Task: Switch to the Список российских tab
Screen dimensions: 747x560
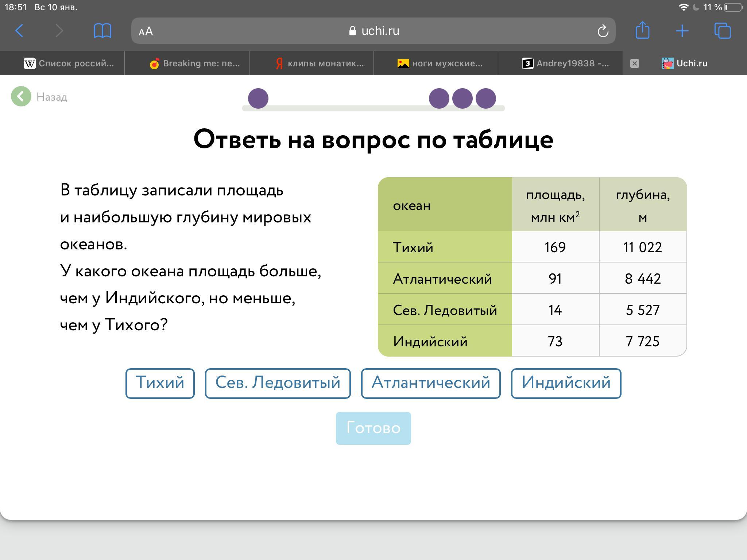Action: click(x=69, y=63)
